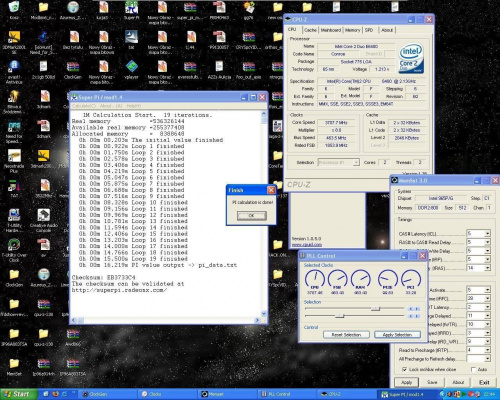
Task: Click OK in the Finish dialog
Action: (x=252, y=216)
